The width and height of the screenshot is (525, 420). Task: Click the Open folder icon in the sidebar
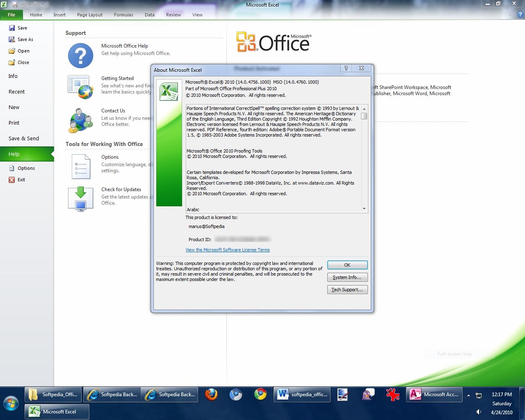(11, 51)
